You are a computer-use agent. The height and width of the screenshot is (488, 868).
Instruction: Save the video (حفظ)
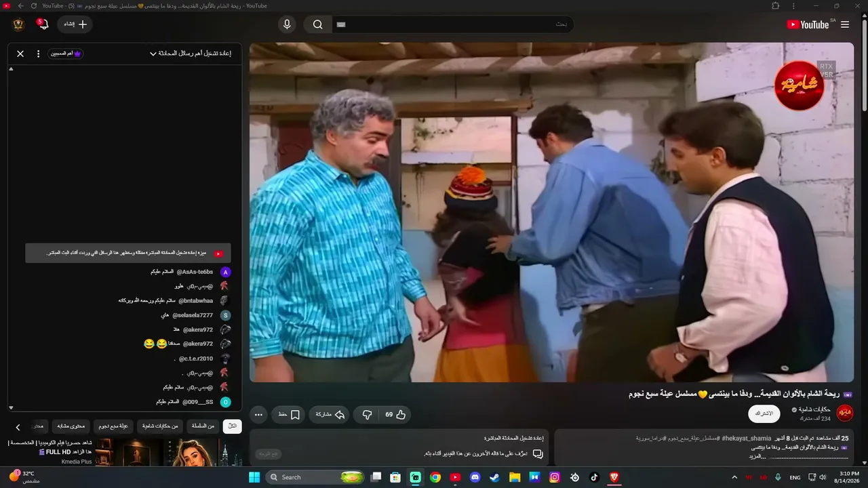click(289, 414)
